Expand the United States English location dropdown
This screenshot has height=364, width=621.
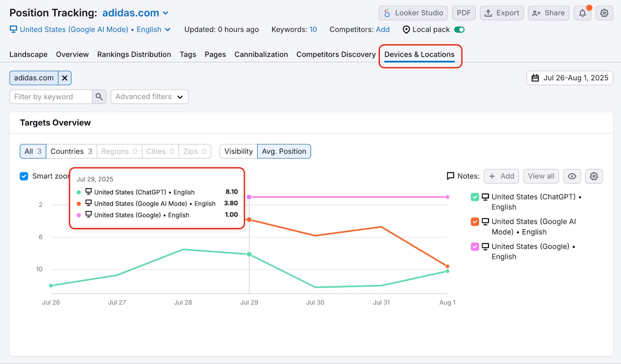click(168, 29)
